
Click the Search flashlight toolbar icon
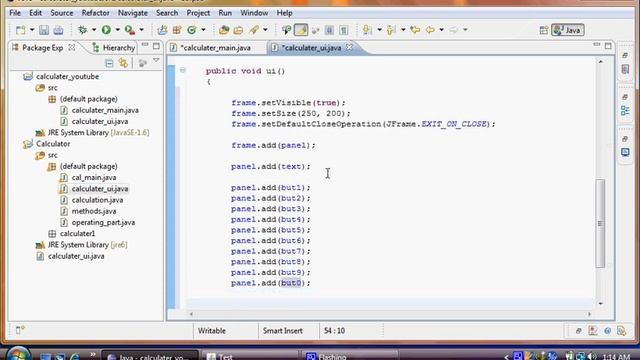click(x=254, y=30)
